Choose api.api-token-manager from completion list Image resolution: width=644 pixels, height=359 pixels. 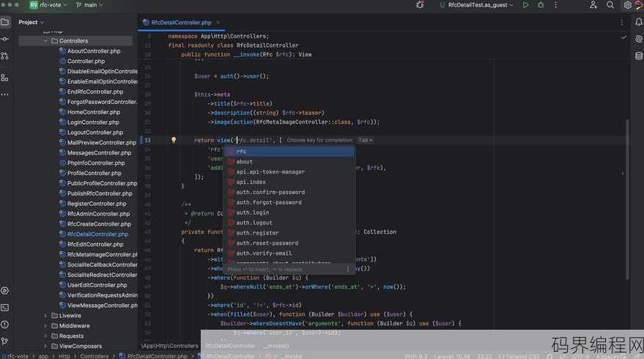pos(289,172)
